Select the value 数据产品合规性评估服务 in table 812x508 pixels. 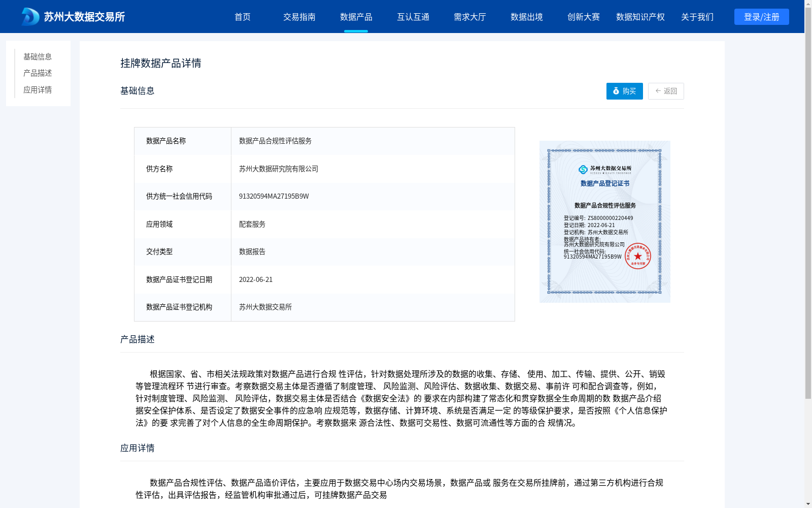pyautogui.click(x=275, y=141)
